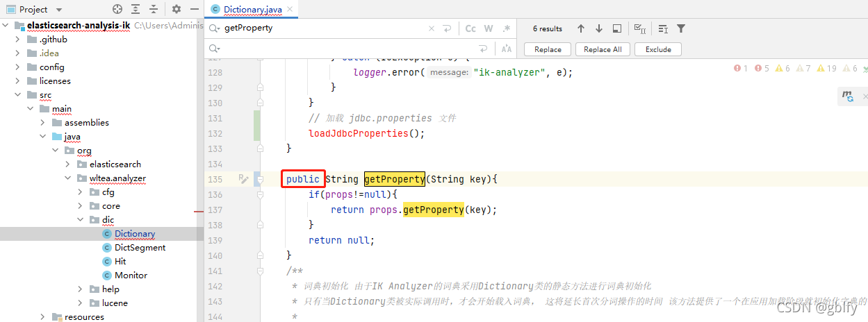Close the Dictionary.java tab

[290, 10]
